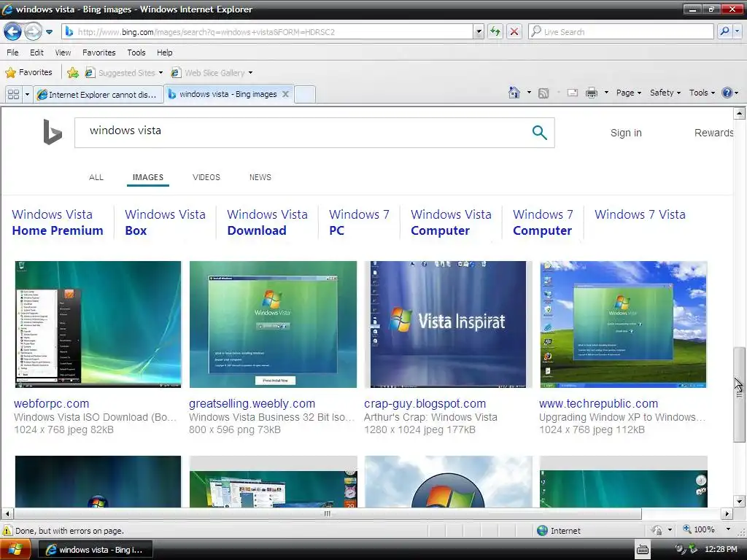747x560 pixels.
Task: Click the Read Mail icon
Action: 573,93
